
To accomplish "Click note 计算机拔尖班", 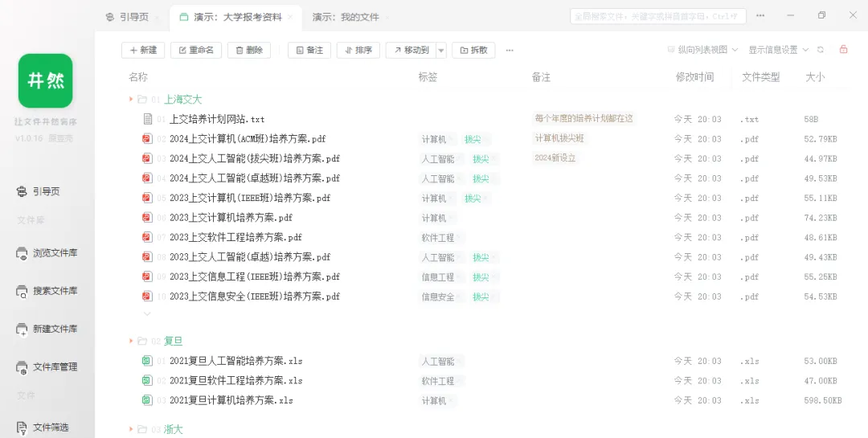I will click(x=559, y=138).
